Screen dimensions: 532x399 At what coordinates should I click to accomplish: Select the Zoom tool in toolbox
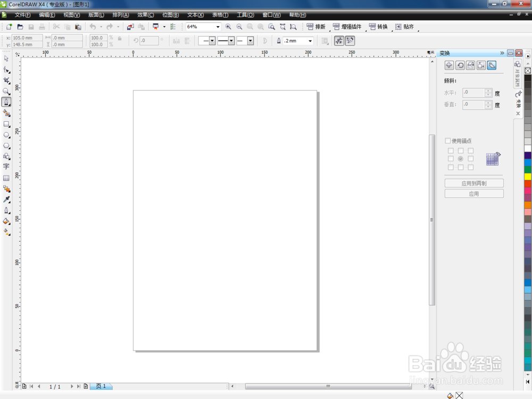click(x=6, y=92)
